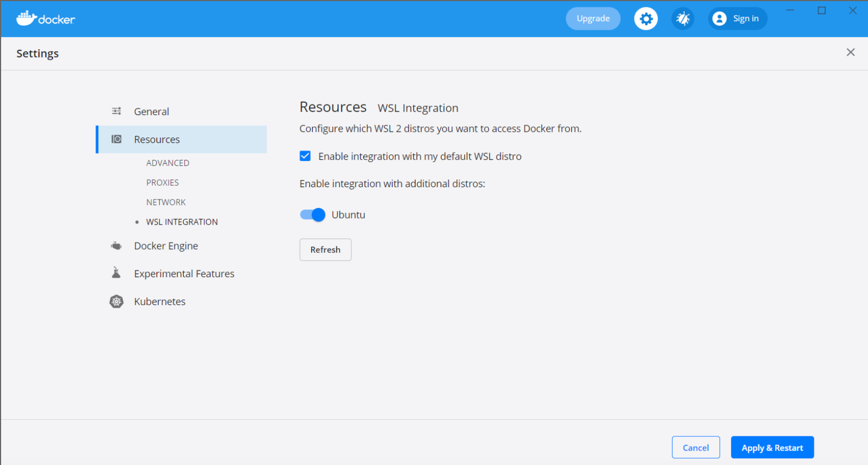Go to Proxies settings
Viewport: 868px width, 465px height.
click(163, 183)
